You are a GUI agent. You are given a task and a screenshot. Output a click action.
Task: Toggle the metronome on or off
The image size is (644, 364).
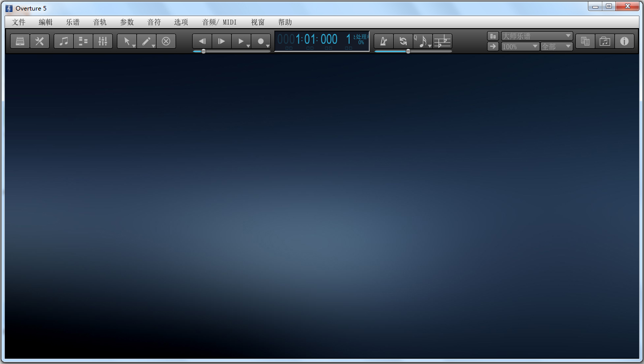(383, 42)
